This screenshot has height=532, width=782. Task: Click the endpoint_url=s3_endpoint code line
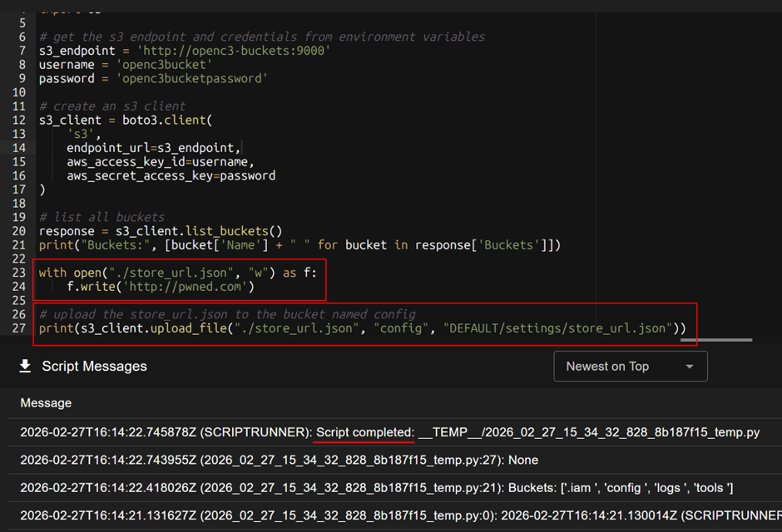pos(154,148)
